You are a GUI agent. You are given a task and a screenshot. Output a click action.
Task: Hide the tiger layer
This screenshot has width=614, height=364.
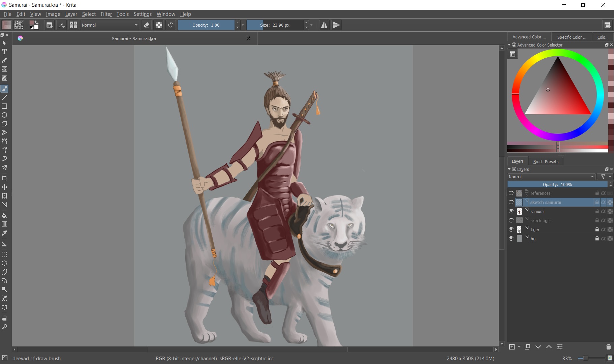point(511,230)
